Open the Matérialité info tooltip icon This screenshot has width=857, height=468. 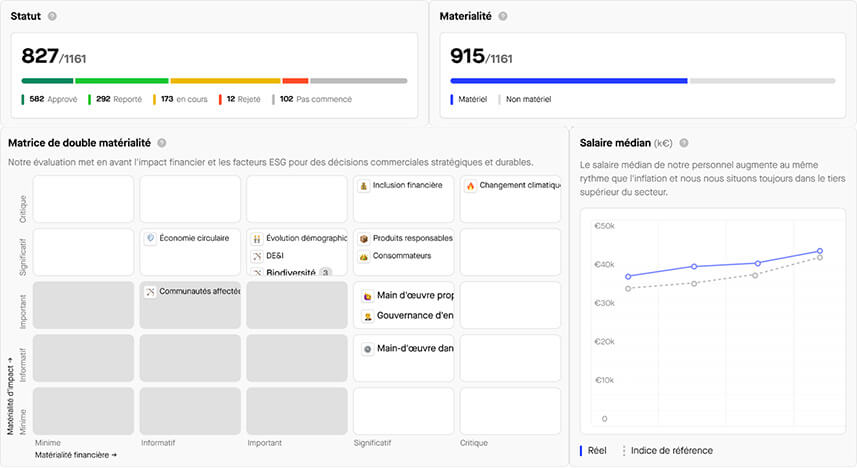pos(503,17)
